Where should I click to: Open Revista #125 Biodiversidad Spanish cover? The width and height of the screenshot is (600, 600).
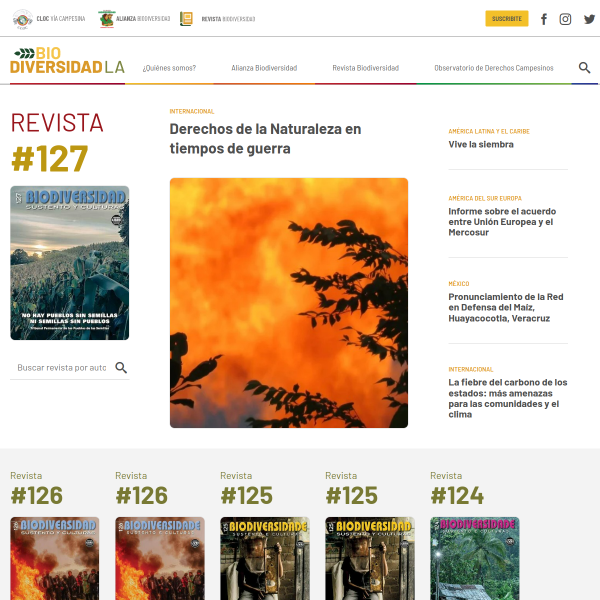point(370,558)
